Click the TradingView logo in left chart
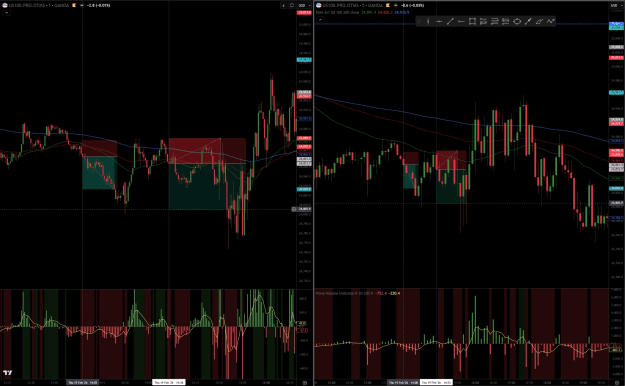This screenshot has width=625, height=386. [8, 373]
